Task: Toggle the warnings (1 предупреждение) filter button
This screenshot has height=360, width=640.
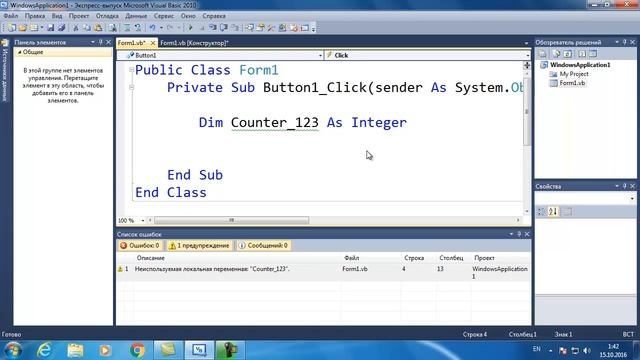Action: point(199,245)
